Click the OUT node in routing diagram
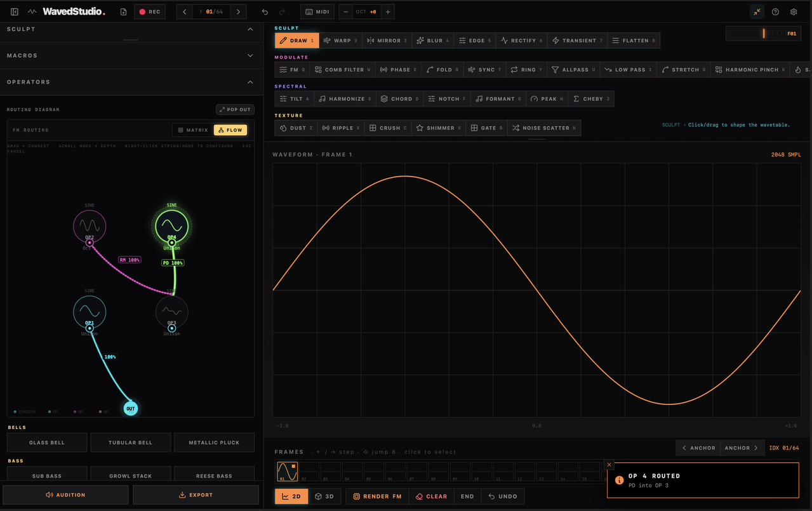Screen dimensions: 812x511 (x=130, y=408)
